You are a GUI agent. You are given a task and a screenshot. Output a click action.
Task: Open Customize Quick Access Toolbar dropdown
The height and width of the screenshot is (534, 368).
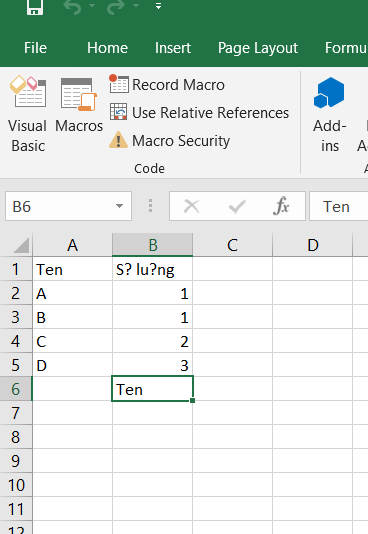coord(158,6)
